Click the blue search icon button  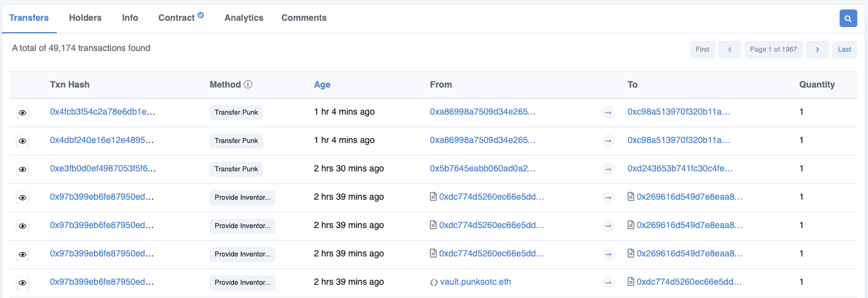[x=848, y=18]
